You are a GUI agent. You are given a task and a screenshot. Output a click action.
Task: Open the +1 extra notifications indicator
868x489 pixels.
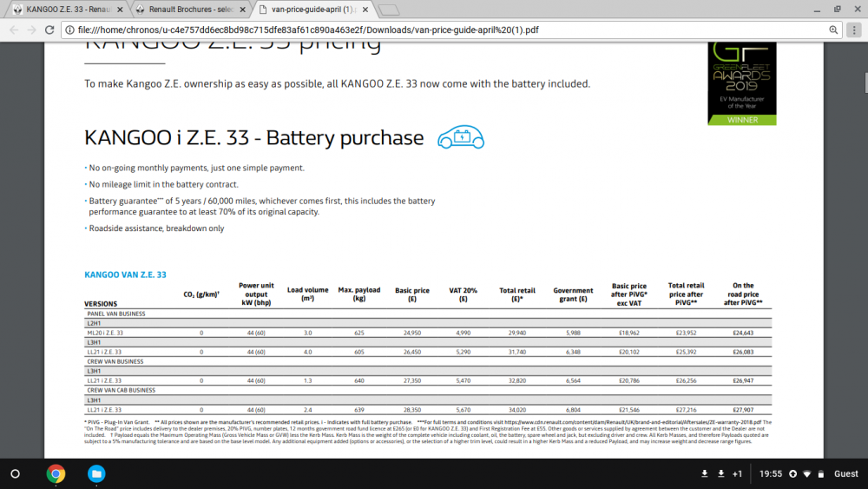737,473
